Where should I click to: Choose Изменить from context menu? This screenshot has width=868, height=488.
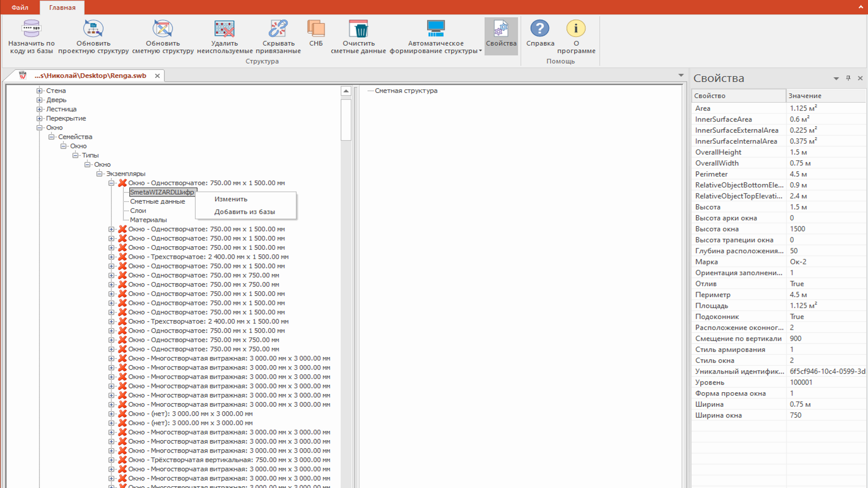(x=231, y=199)
